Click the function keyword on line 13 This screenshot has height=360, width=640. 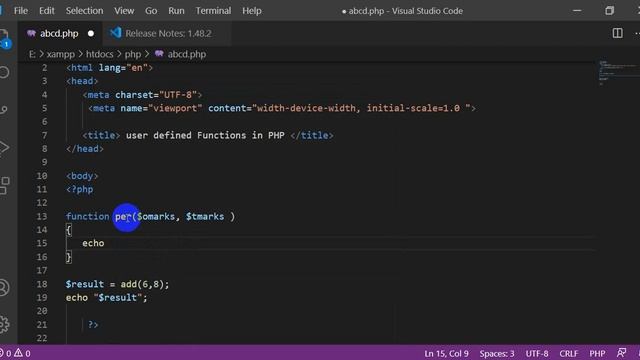tap(87, 216)
